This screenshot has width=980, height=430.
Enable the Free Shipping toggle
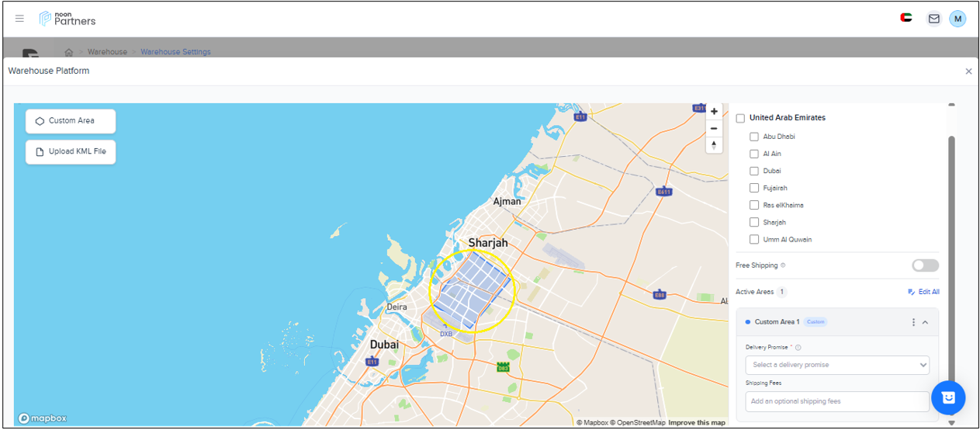(x=925, y=265)
